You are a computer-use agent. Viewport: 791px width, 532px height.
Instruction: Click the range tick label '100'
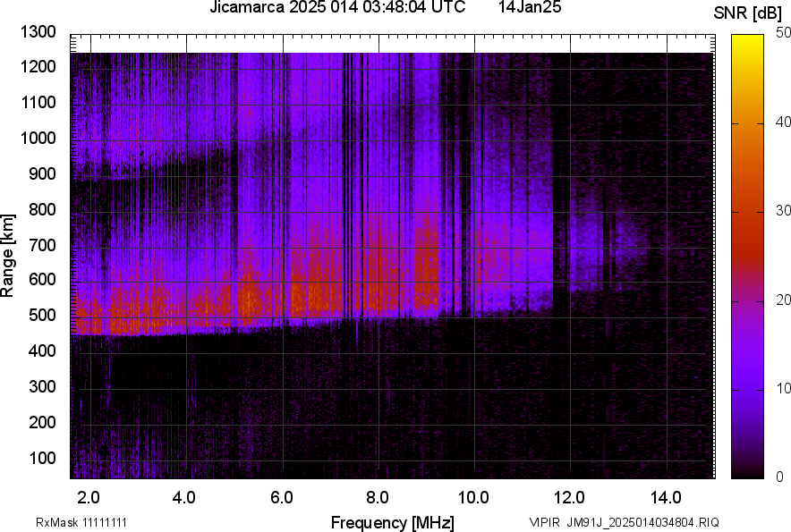42,458
